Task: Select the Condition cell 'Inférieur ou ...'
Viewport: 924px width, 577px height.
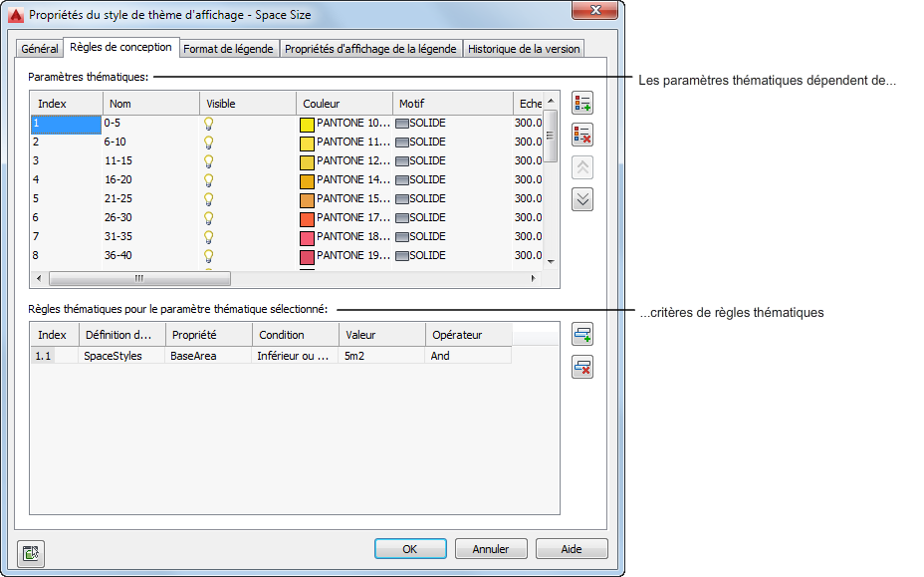Action: pyautogui.click(x=296, y=356)
